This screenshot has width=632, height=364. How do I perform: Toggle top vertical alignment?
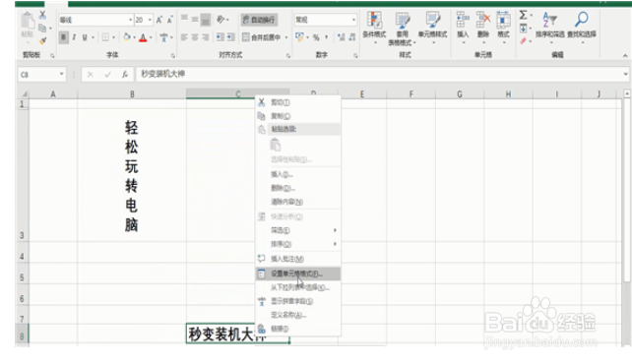(184, 19)
